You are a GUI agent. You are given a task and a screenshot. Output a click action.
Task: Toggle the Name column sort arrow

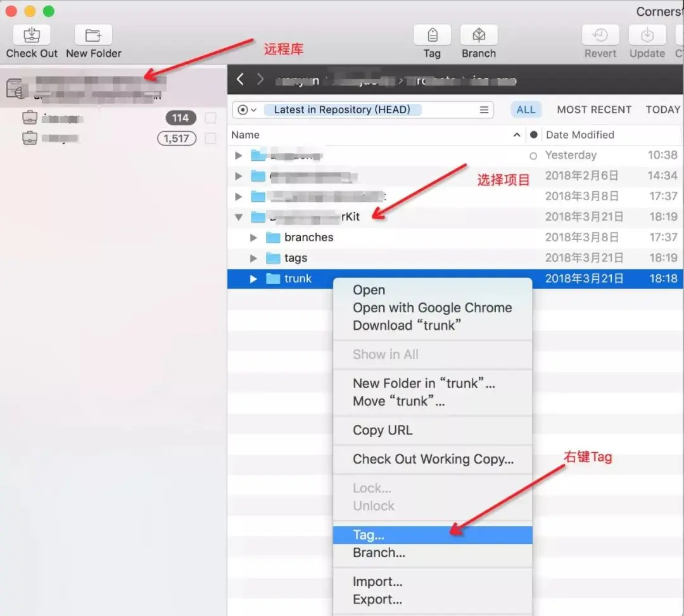[x=517, y=135]
